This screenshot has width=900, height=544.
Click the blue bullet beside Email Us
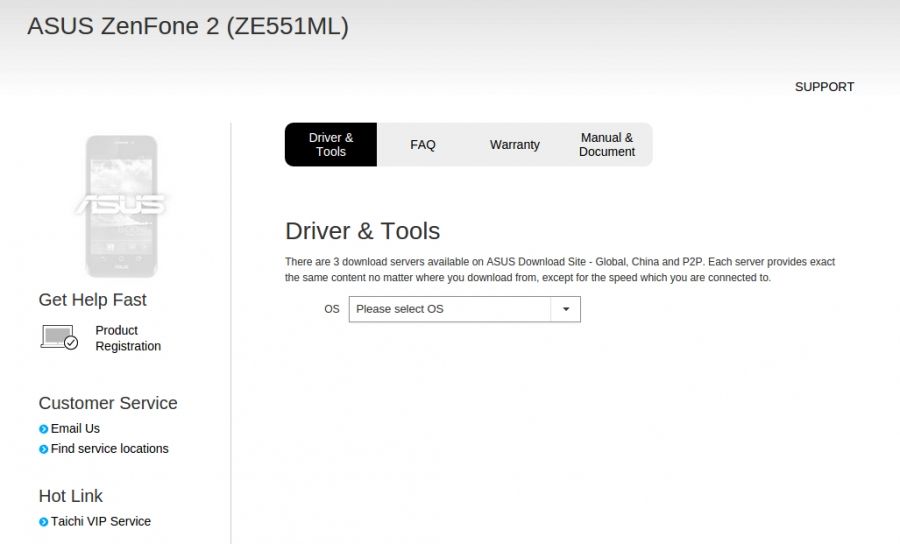[x=44, y=429]
